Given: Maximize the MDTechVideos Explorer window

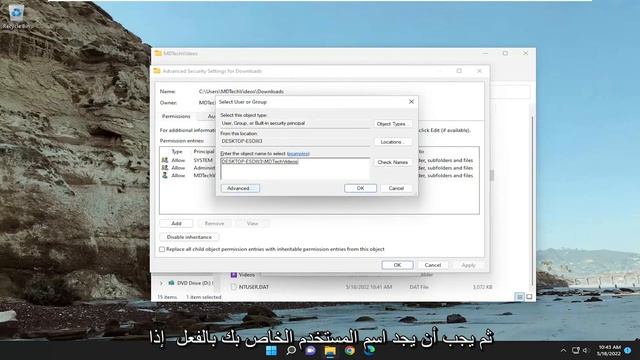Looking at the screenshot, I should (x=505, y=53).
